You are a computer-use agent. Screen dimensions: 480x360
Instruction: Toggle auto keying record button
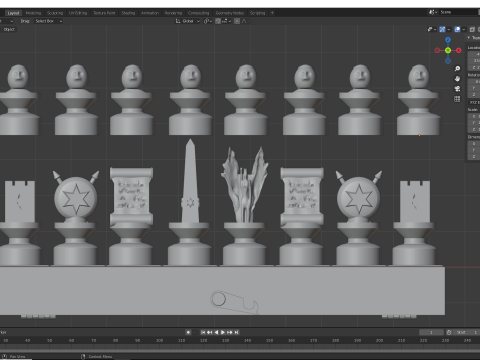tap(188, 332)
